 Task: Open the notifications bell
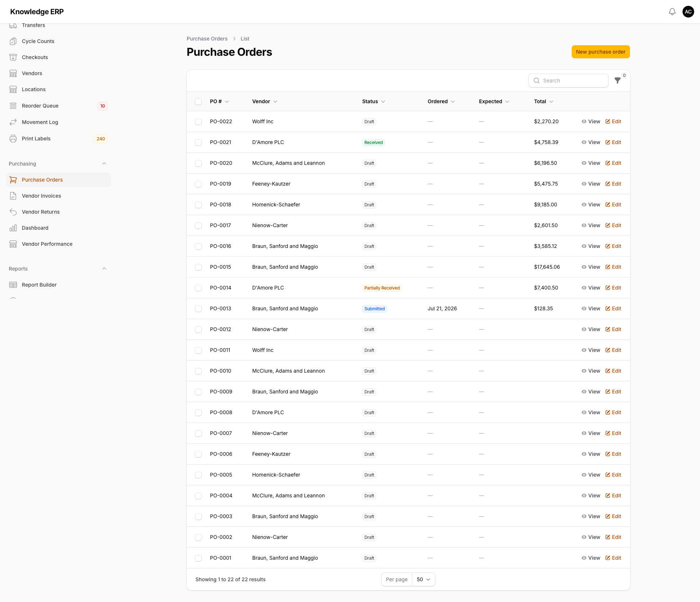pyautogui.click(x=672, y=12)
